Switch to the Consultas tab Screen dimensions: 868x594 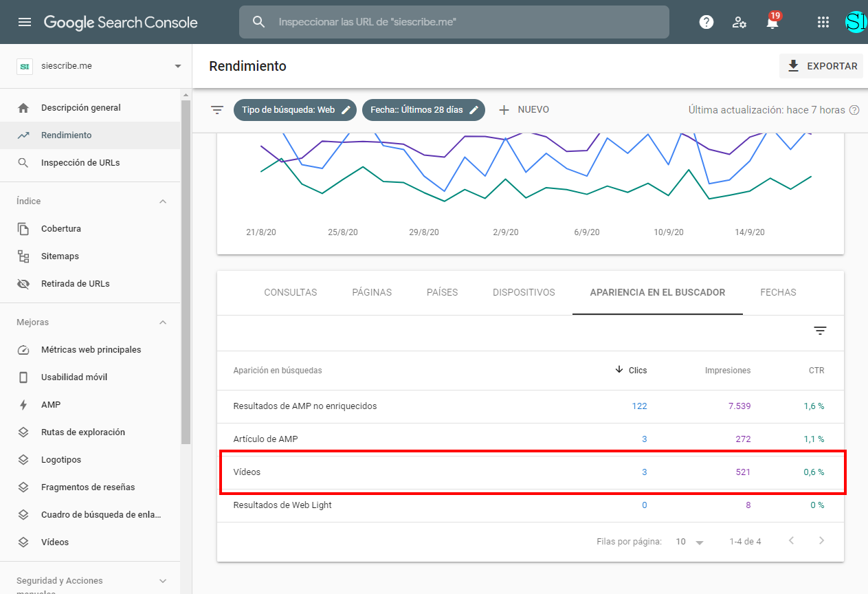[291, 292]
